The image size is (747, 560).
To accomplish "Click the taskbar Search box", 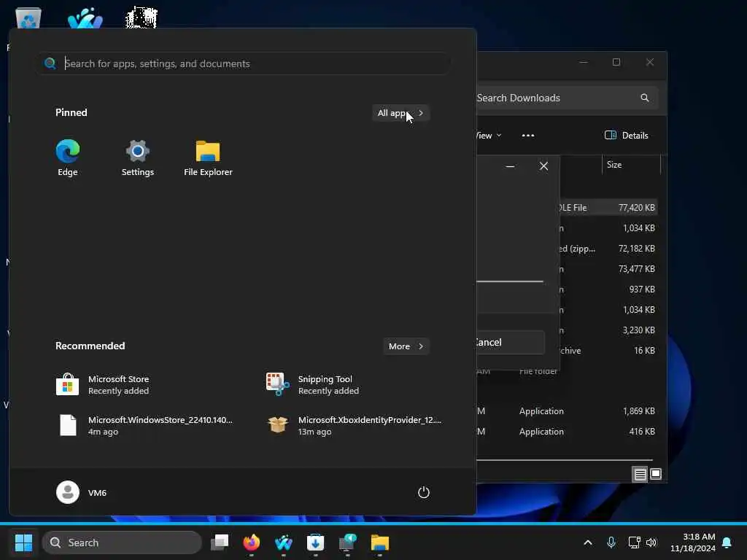I will [122, 542].
